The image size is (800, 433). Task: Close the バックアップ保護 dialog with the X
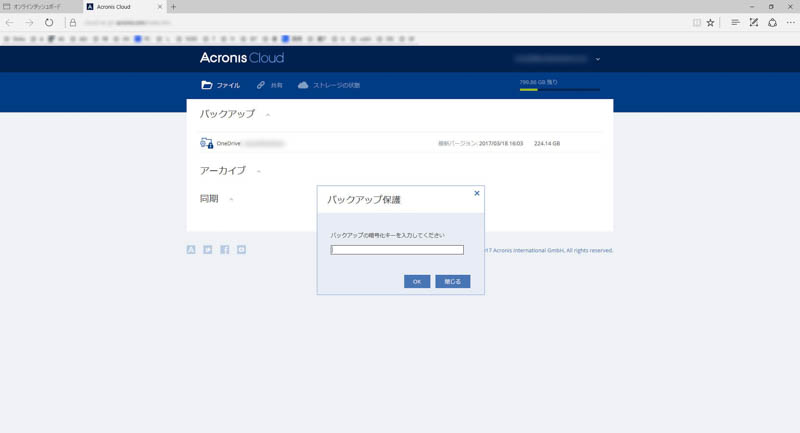tap(477, 193)
